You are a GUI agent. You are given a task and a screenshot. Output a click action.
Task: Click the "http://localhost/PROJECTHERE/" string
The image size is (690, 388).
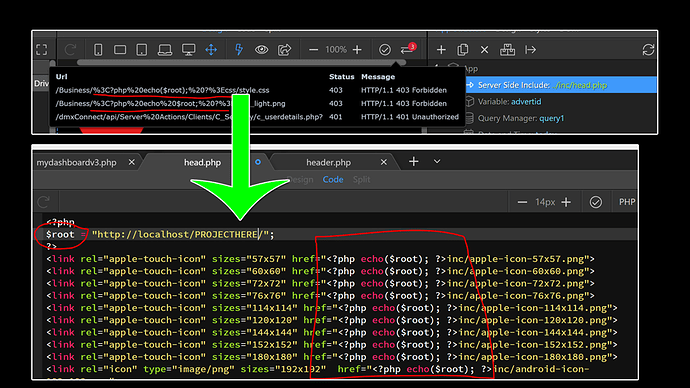(x=180, y=234)
